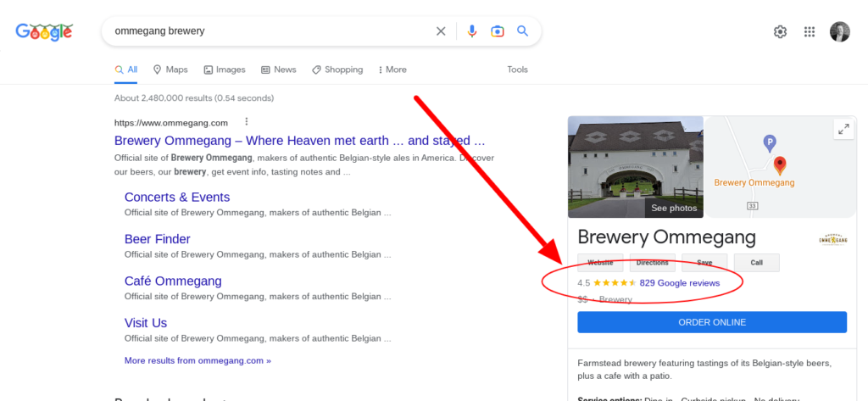Start voice search with microphone icon
Image resolution: width=868 pixels, height=401 pixels.
coord(471,31)
